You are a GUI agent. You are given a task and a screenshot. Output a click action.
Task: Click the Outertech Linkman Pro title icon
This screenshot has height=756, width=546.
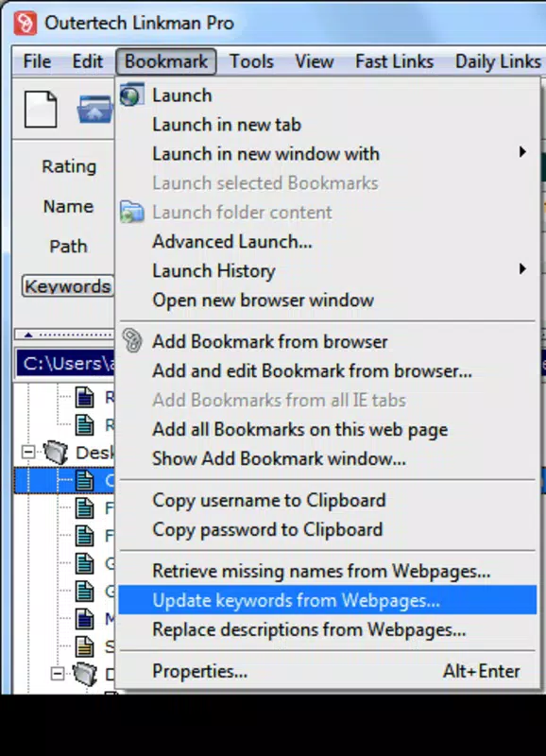tap(25, 23)
